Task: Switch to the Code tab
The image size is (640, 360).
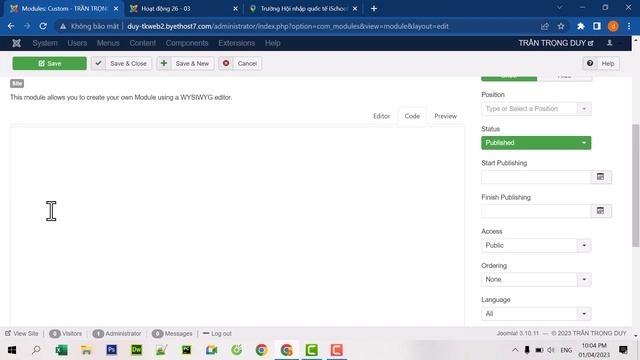Action: coord(412,116)
